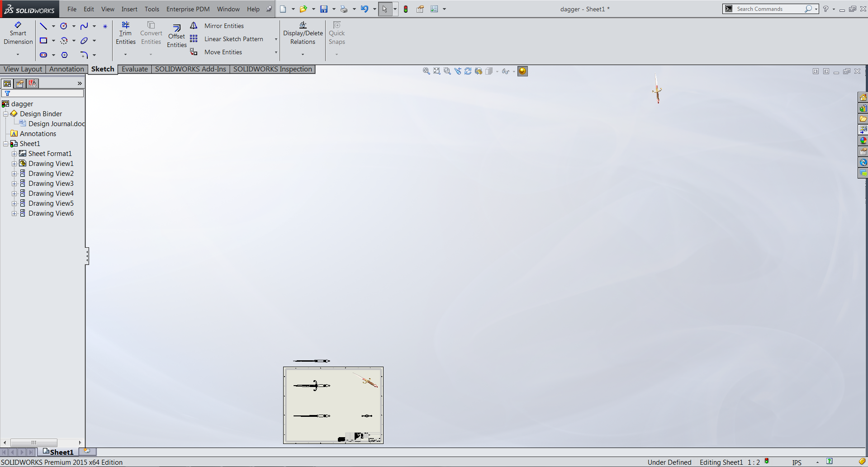868x467 pixels.
Task: Open File Explorer task pane tab
Action: tap(863, 119)
